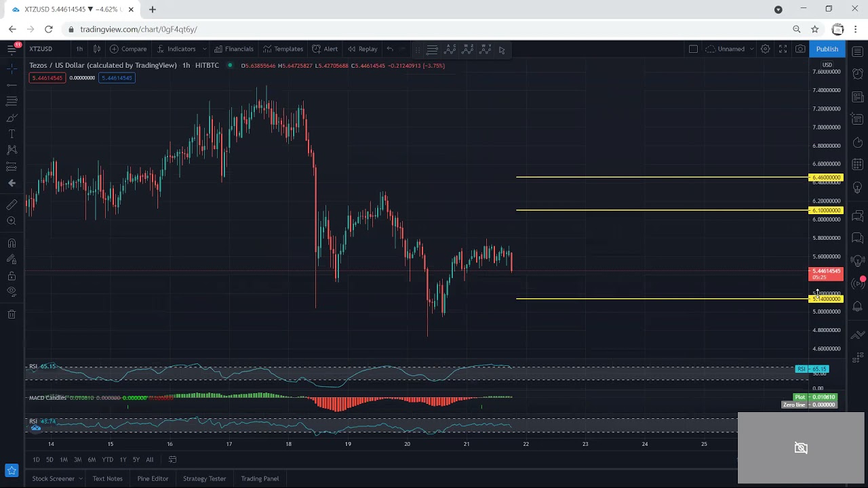The width and height of the screenshot is (868, 488).
Task: Open the Unnamed layout dropdown
Action: tap(730, 49)
